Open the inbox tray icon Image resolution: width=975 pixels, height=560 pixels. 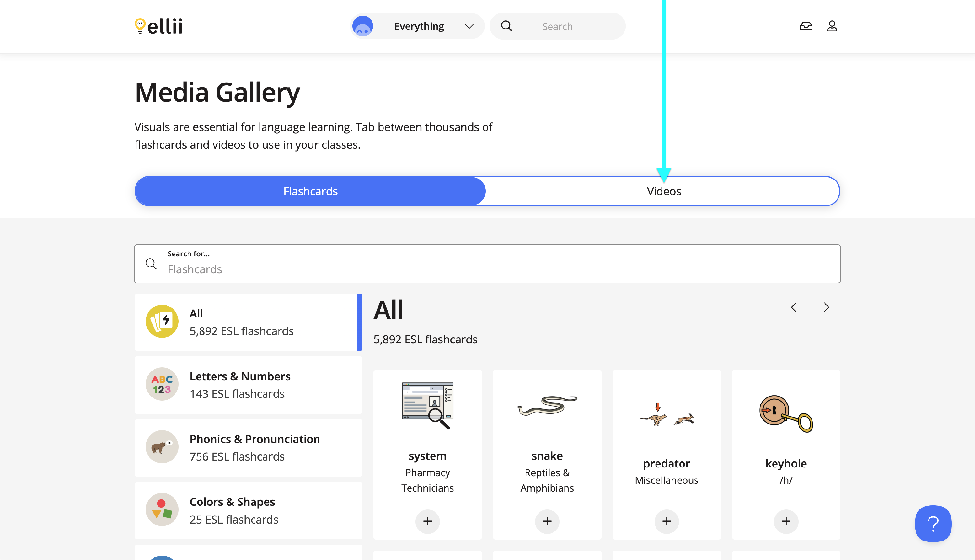pos(806,26)
